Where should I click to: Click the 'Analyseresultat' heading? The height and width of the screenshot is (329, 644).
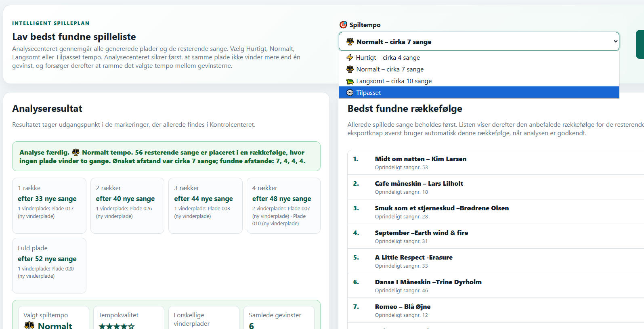click(47, 109)
